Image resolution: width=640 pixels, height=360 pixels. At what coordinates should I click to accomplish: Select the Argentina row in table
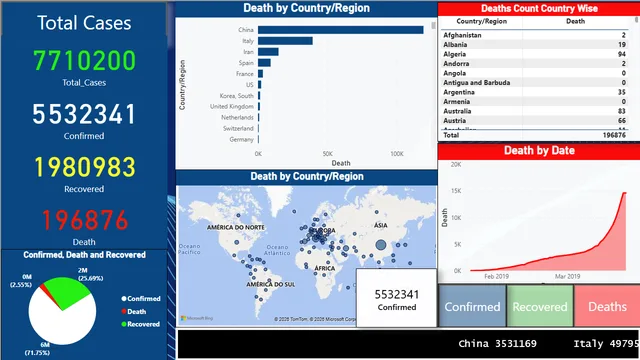534,92
